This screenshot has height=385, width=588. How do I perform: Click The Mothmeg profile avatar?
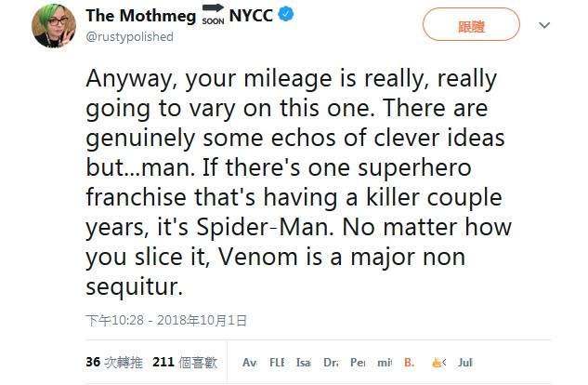pyautogui.click(x=54, y=25)
